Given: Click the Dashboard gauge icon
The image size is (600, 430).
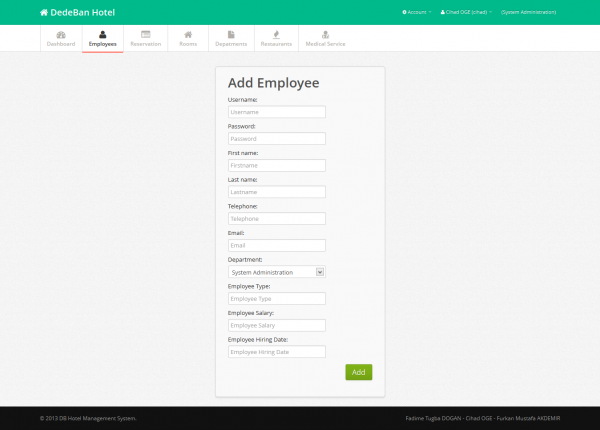Looking at the screenshot, I should click(61, 35).
